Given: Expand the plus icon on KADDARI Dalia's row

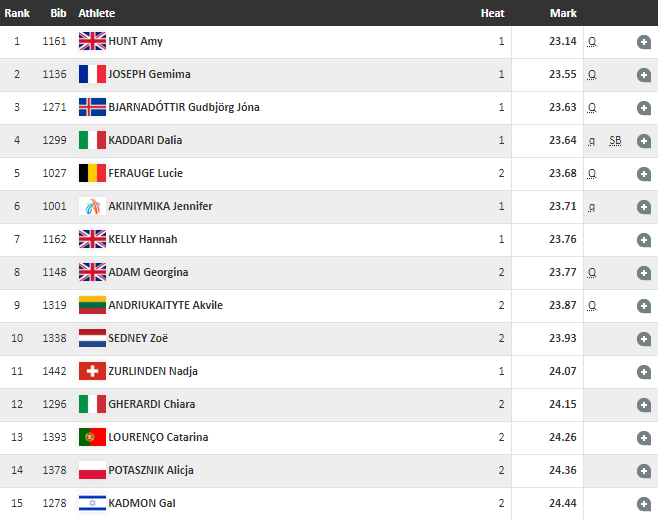Looking at the screenshot, I should [x=644, y=141].
